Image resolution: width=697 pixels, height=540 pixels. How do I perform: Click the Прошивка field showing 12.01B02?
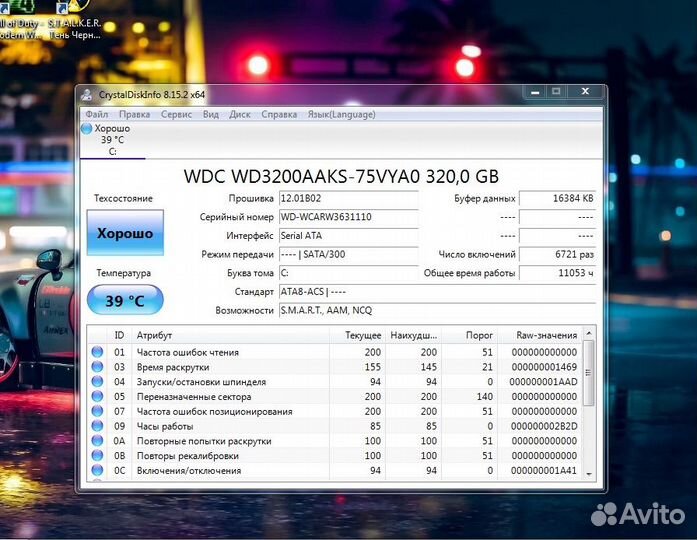[348, 198]
